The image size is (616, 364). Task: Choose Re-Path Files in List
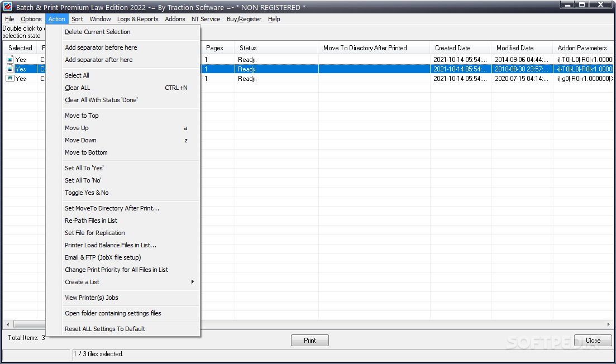pyautogui.click(x=123, y=221)
